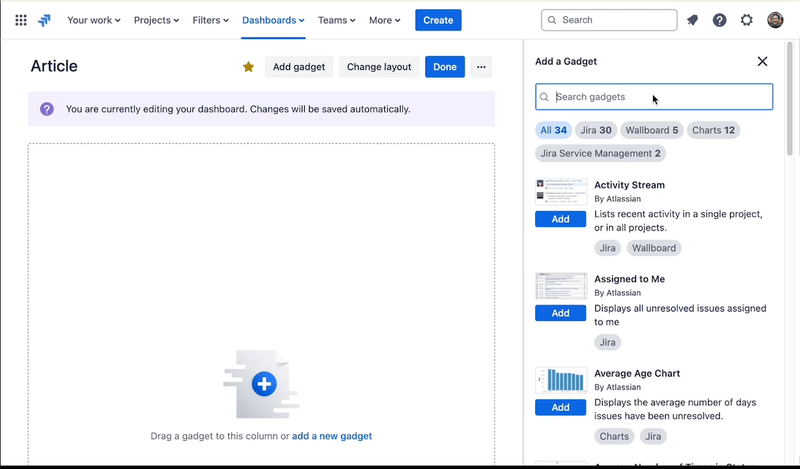800x469 pixels.
Task: Click the magnifier icon in top Search
Action: [552, 20]
